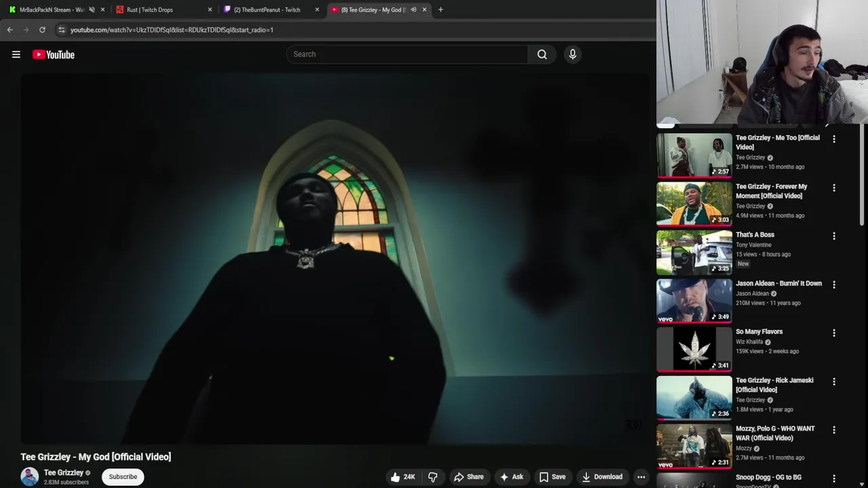Close the TheBurntPeanut Twitch tab

pos(317,9)
